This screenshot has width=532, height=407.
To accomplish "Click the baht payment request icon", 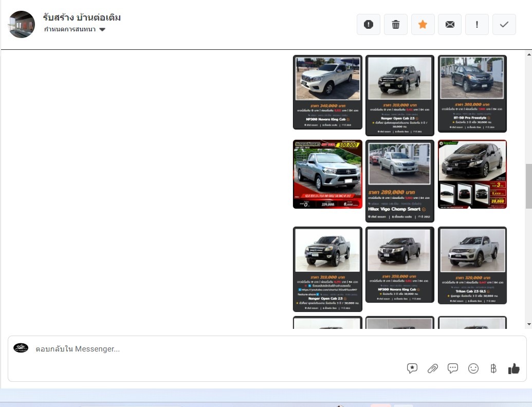I will pos(493,368).
